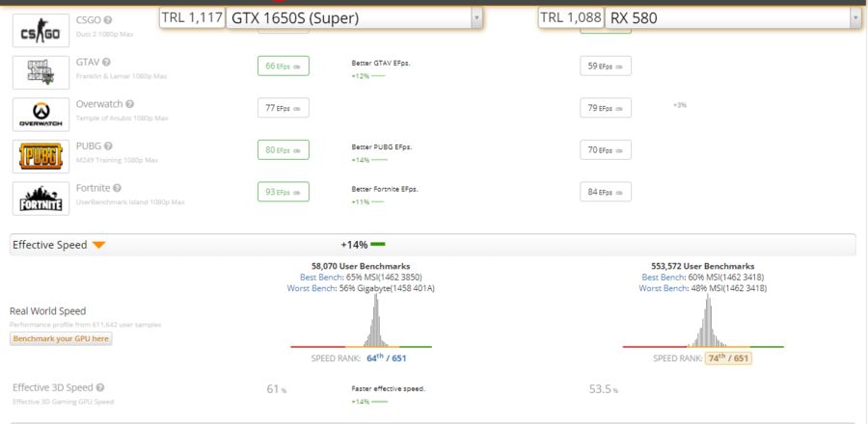Image resolution: width=868 pixels, height=424 pixels.
Task: Click the 84 EFps Fortnite result
Action: click(606, 192)
